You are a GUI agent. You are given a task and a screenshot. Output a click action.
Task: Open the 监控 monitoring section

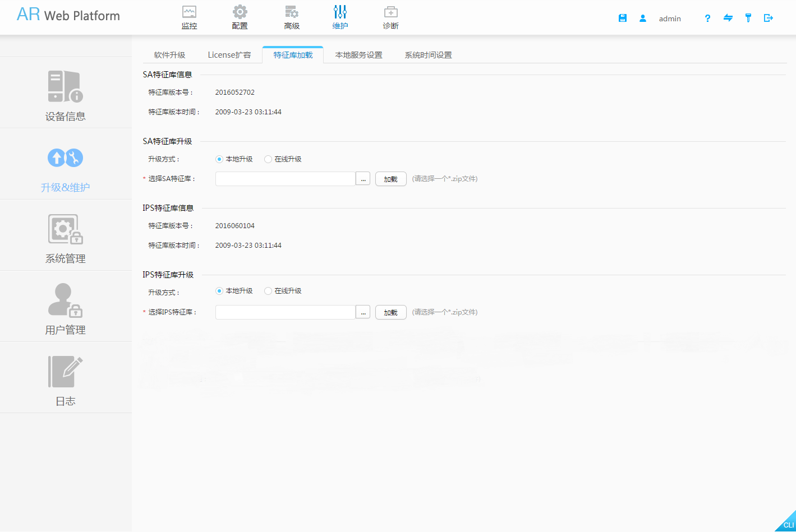click(190, 17)
